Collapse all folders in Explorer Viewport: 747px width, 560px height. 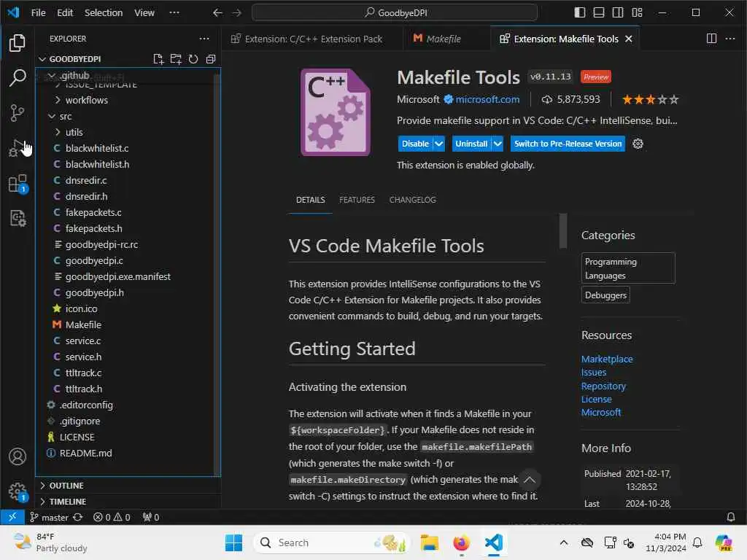point(211,59)
